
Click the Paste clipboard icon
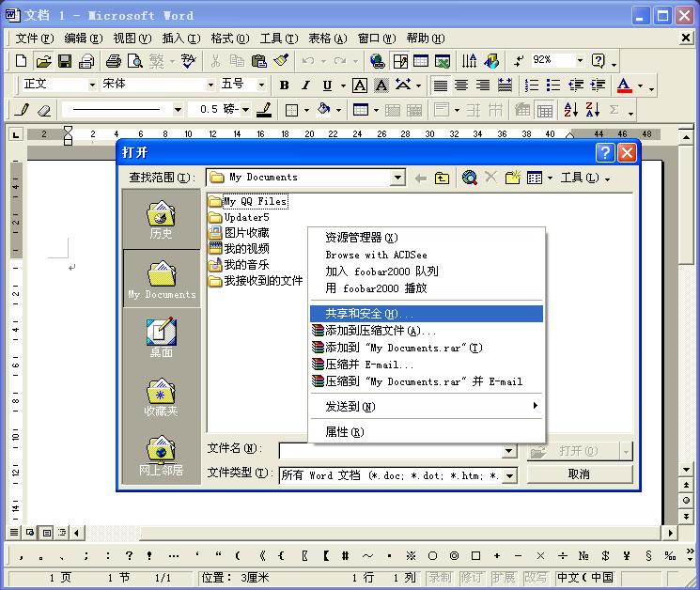(x=259, y=61)
